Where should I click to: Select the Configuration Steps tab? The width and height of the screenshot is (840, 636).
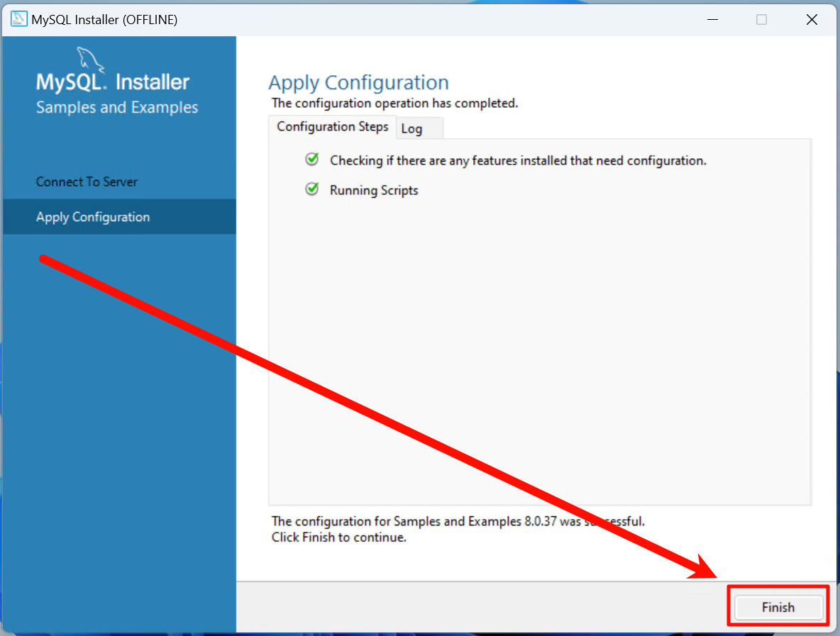[332, 127]
